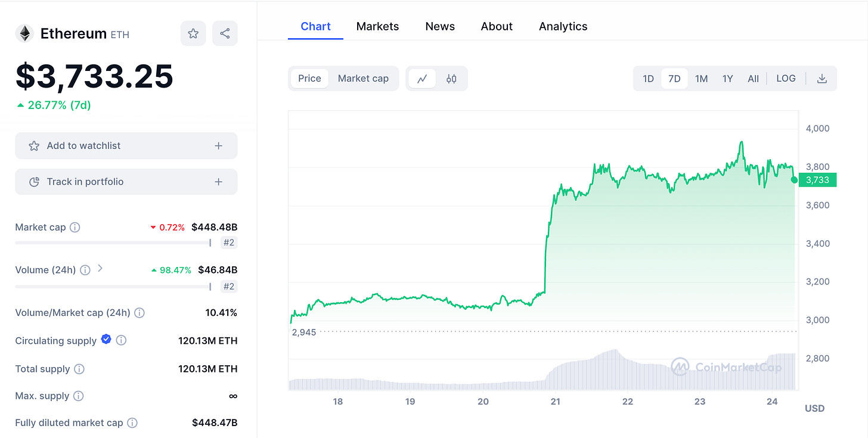Click the infinity Max. supply value
The width and height of the screenshot is (868, 438).
pyautogui.click(x=233, y=396)
